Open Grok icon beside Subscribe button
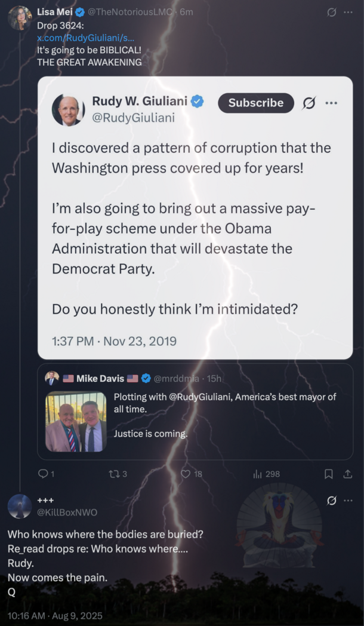Viewport: 364px width, 626px height. point(309,103)
